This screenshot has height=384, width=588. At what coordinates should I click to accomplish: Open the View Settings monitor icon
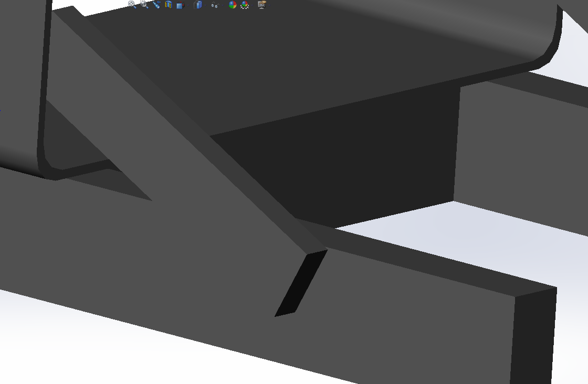pyautogui.click(x=262, y=5)
